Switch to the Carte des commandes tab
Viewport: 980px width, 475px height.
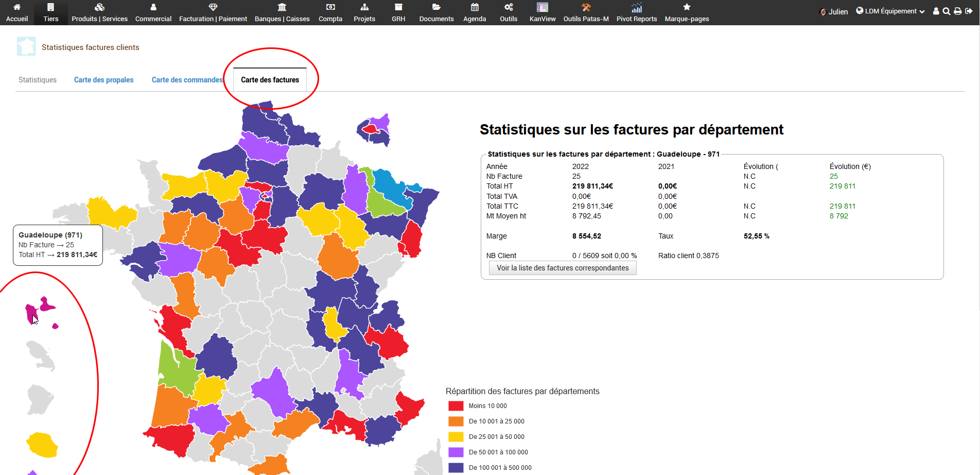tap(187, 80)
